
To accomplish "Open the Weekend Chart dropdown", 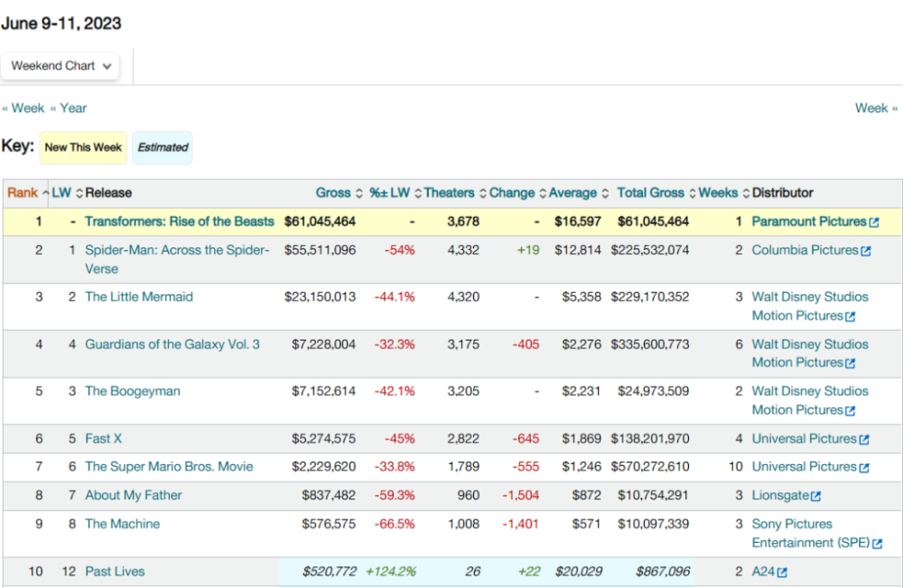I will pyautogui.click(x=60, y=66).
